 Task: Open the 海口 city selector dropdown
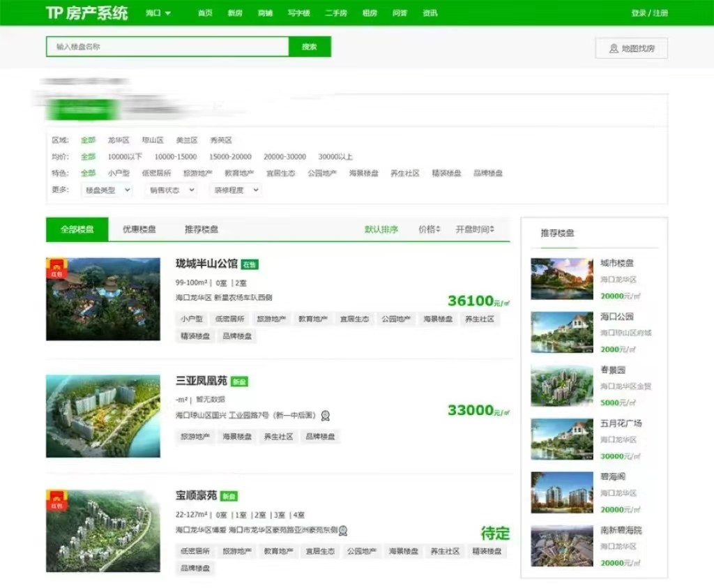click(158, 13)
